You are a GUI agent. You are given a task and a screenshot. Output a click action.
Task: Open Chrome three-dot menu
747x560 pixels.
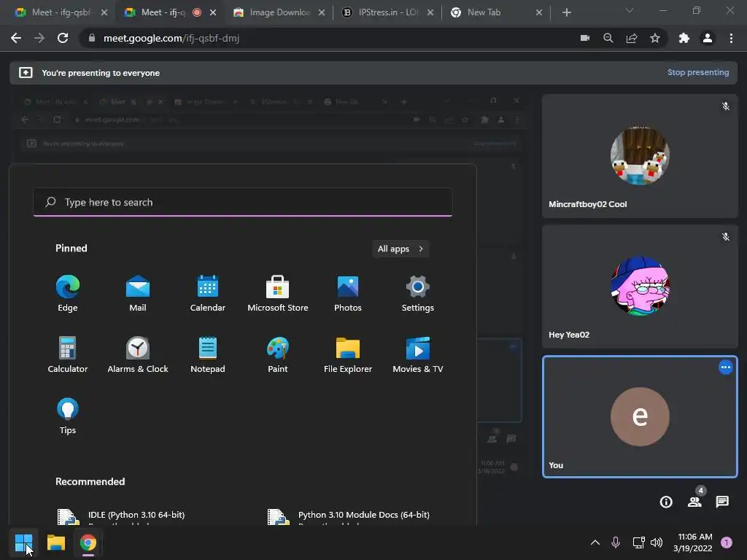tap(731, 38)
